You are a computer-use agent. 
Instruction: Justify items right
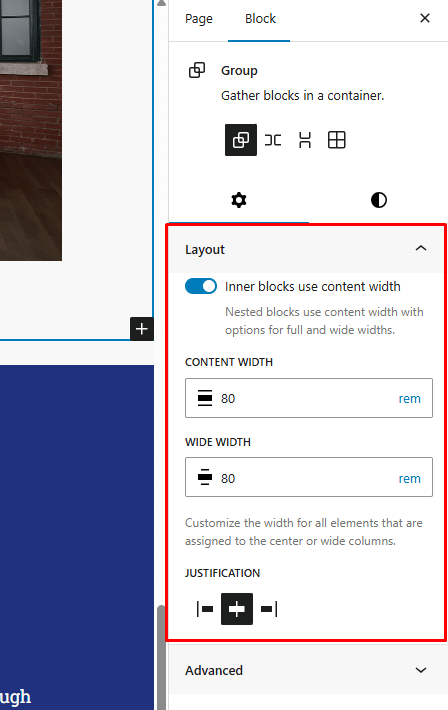click(x=269, y=609)
